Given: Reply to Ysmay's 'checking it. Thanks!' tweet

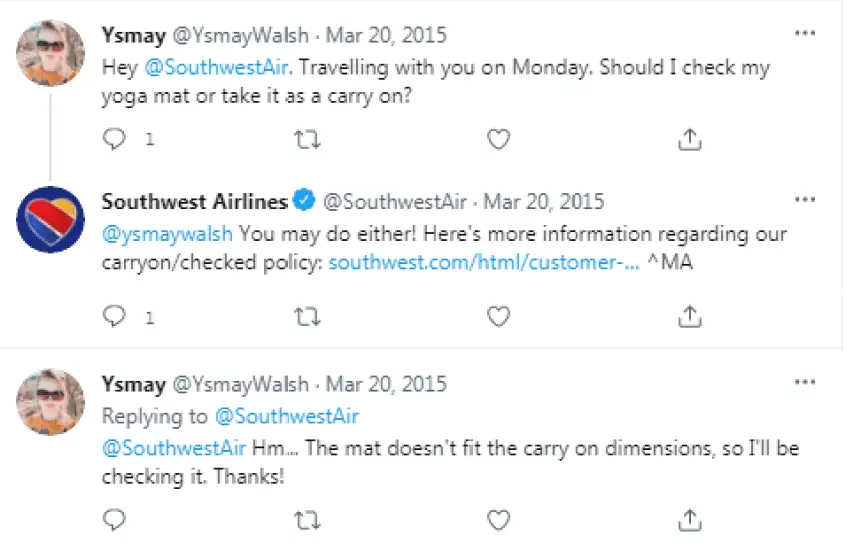Looking at the screenshot, I should pyautogui.click(x=114, y=520).
